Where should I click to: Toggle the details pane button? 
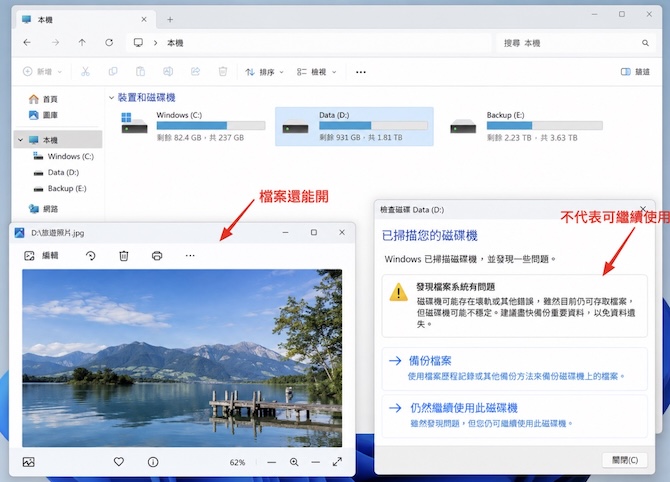click(635, 72)
